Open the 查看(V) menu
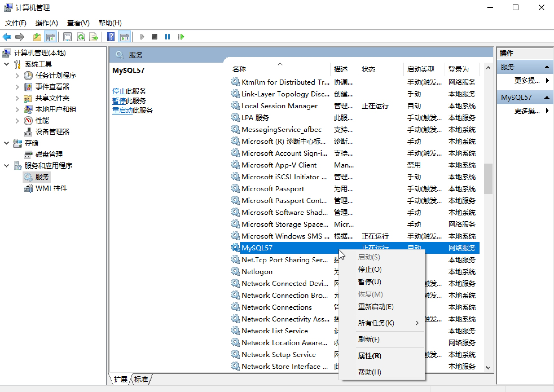Screen dimensions: 554x392 point(78,23)
